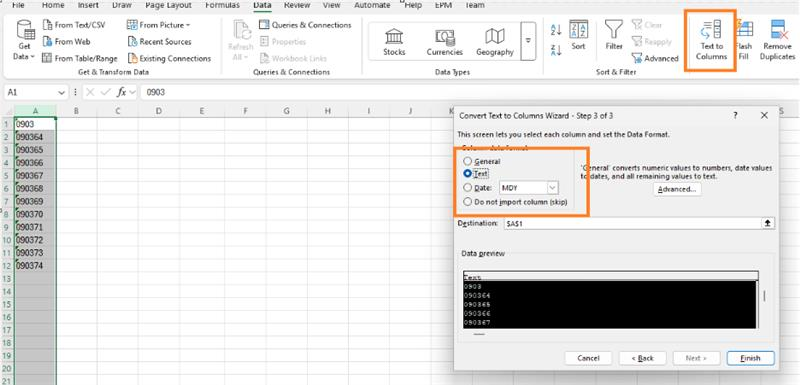Open Existing Connections
Viewport: 800px width, 385px height.
tap(169, 59)
